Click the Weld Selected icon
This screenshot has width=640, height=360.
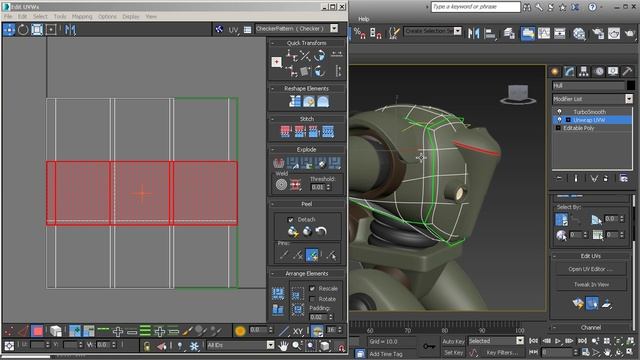point(295,185)
